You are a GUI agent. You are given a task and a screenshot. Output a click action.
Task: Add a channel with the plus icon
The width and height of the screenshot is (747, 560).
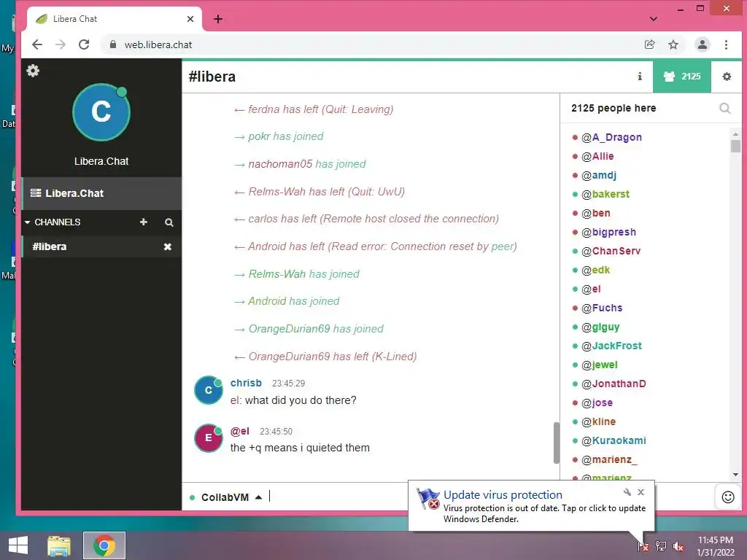(144, 222)
